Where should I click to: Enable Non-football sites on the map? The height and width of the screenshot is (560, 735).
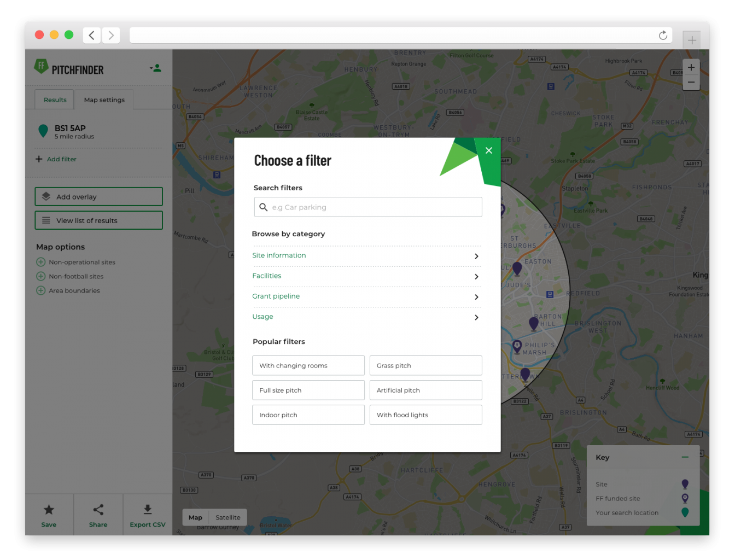click(40, 276)
